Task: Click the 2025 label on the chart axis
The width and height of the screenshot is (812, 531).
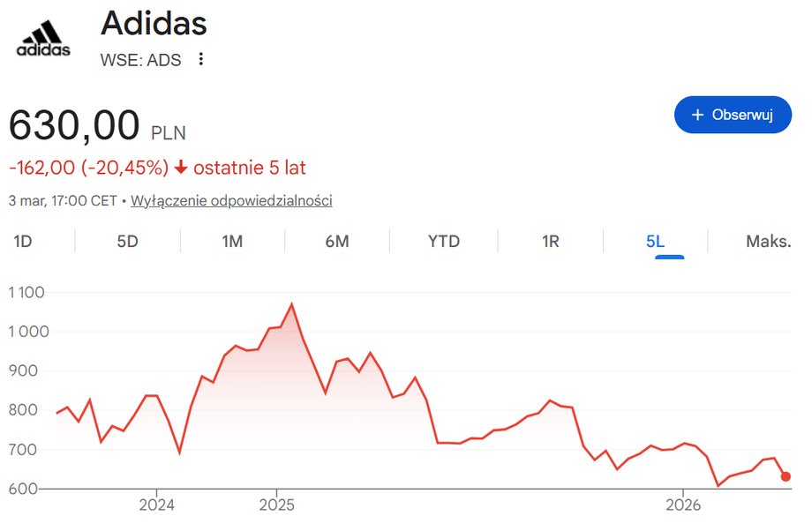Action: click(279, 505)
